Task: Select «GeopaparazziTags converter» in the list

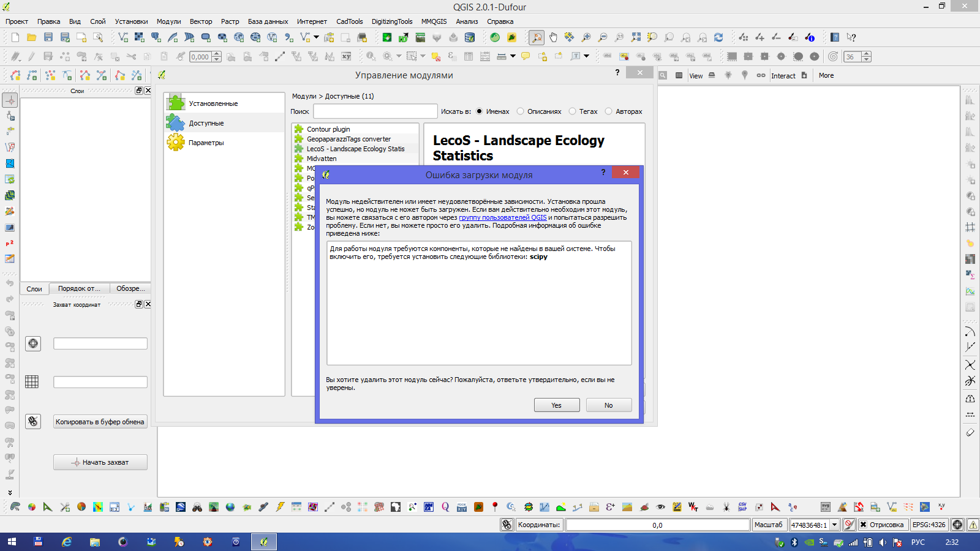Action: [349, 139]
